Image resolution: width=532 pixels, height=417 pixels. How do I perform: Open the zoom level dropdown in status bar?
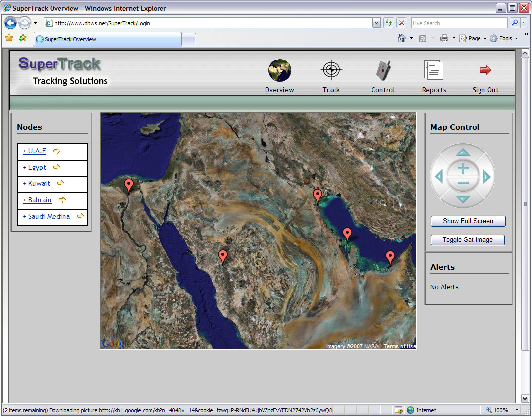tap(517, 410)
